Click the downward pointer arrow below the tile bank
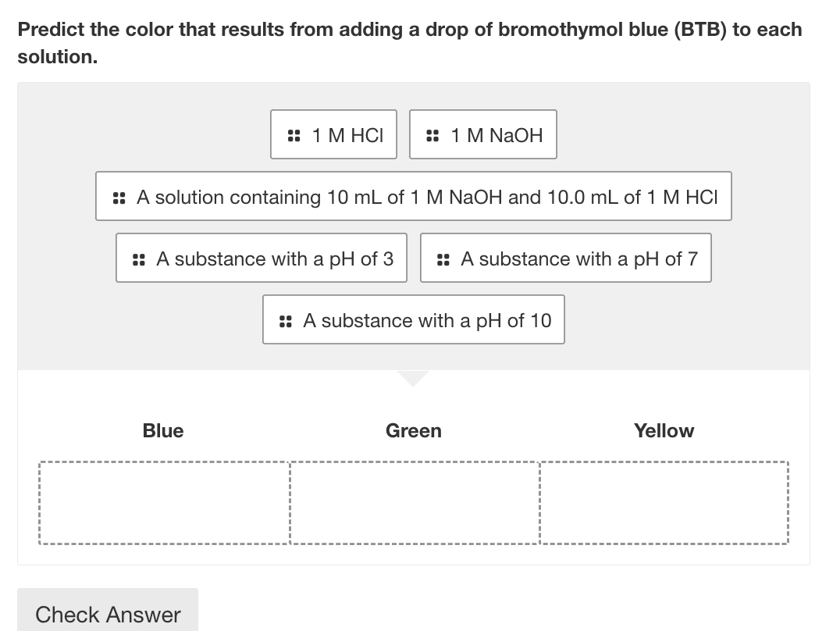The height and width of the screenshot is (631, 840). (x=413, y=378)
